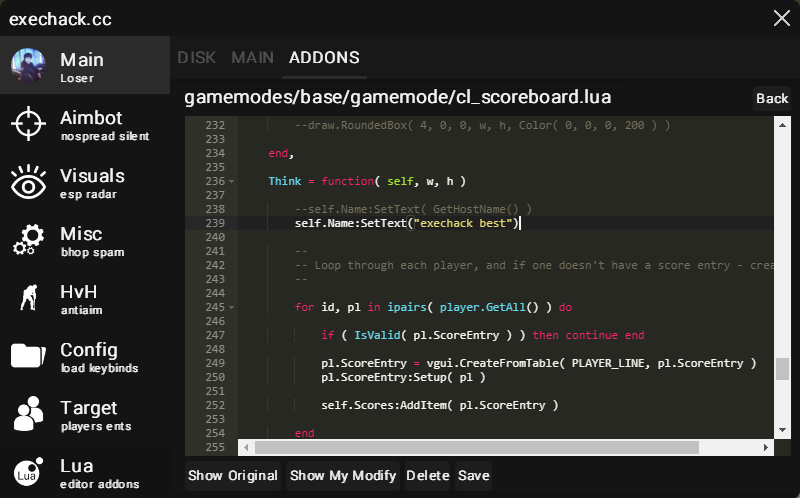This screenshot has height=498, width=800.
Task: Collapse the fold arrow at line 236
Action: click(231, 181)
